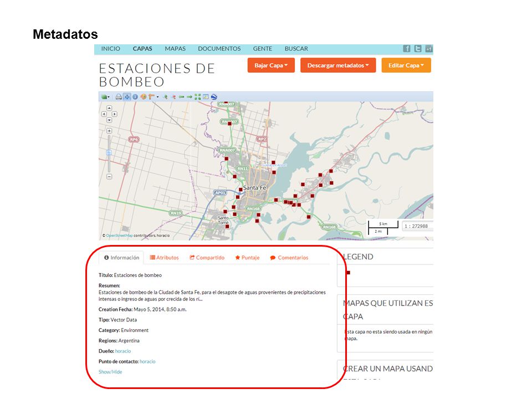Click the Título: Estaciones de bombeo text
Screen dimensions: 532x399
pyautogui.click(x=130, y=275)
